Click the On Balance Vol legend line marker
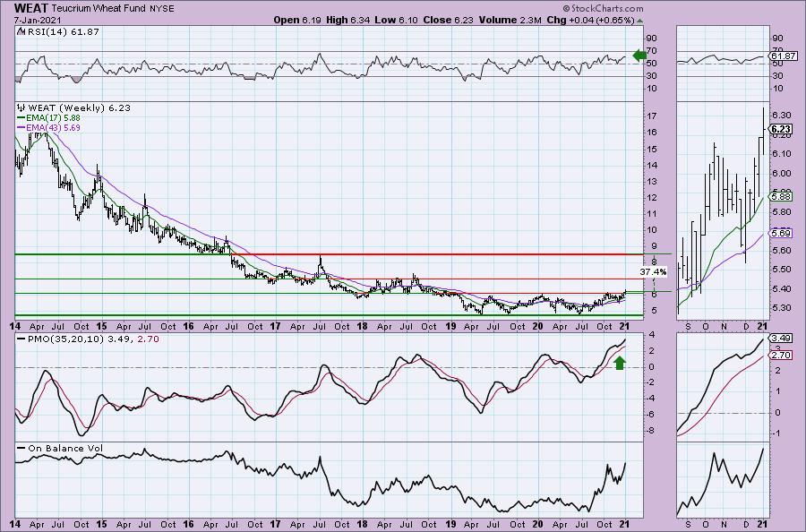 (21, 448)
